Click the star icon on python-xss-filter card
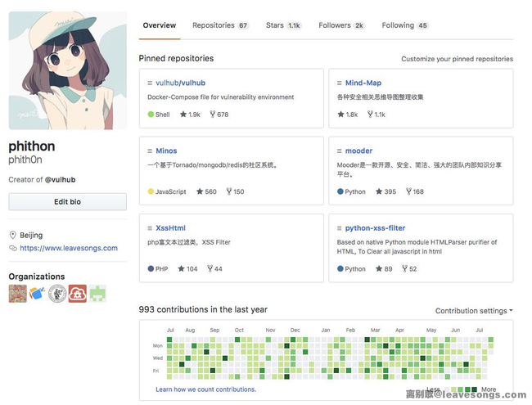Viewport: 532px width, 405px height. 378,268
